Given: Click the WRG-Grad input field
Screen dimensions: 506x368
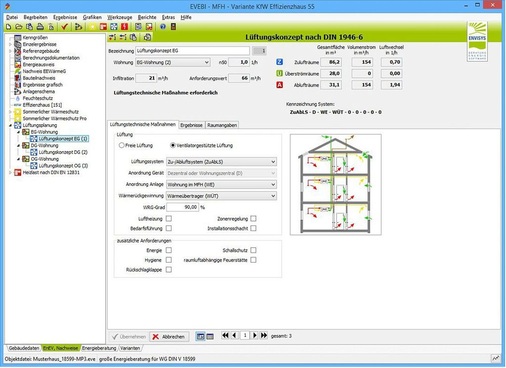Looking at the screenshot, I should (182, 207).
